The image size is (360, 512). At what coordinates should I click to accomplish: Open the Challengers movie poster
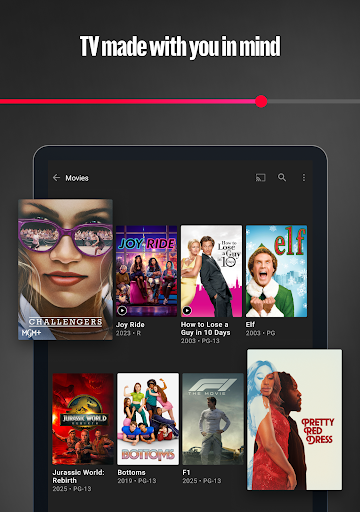click(x=65, y=269)
